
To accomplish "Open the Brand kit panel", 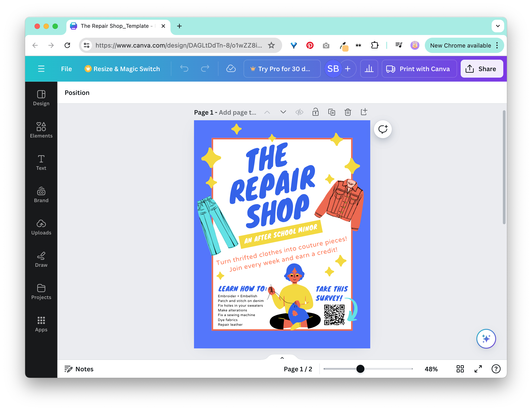I will [41, 195].
